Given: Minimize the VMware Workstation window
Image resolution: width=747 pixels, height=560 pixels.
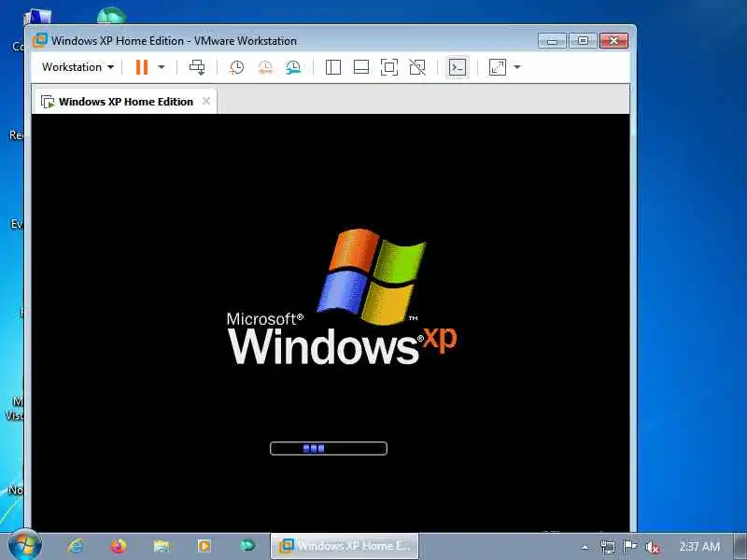Looking at the screenshot, I should (552, 41).
